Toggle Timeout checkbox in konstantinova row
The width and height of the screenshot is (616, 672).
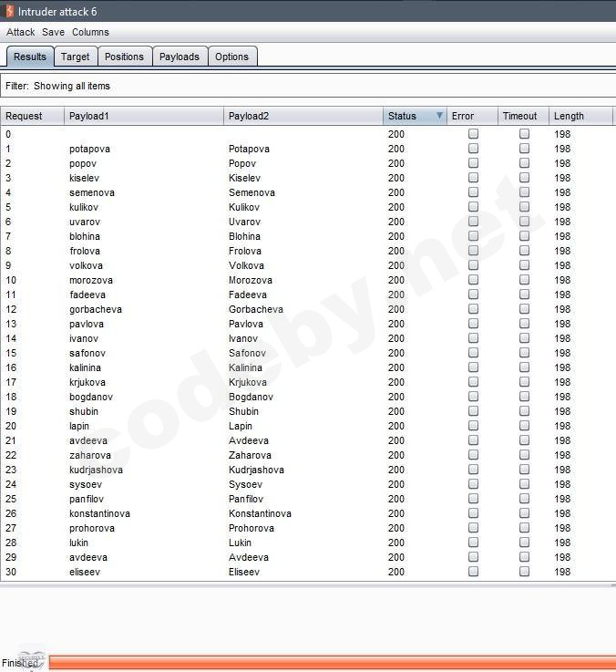click(x=524, y=512)
